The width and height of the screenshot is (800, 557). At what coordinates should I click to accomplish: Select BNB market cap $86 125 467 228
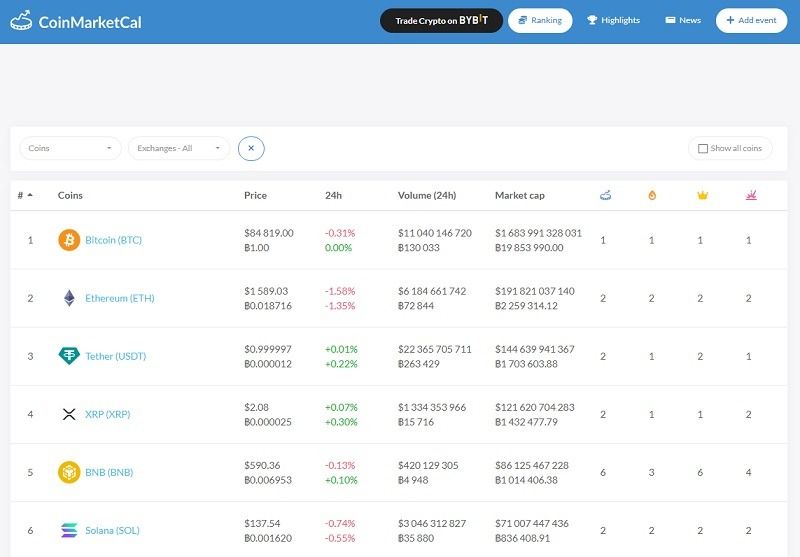point(532,466)
